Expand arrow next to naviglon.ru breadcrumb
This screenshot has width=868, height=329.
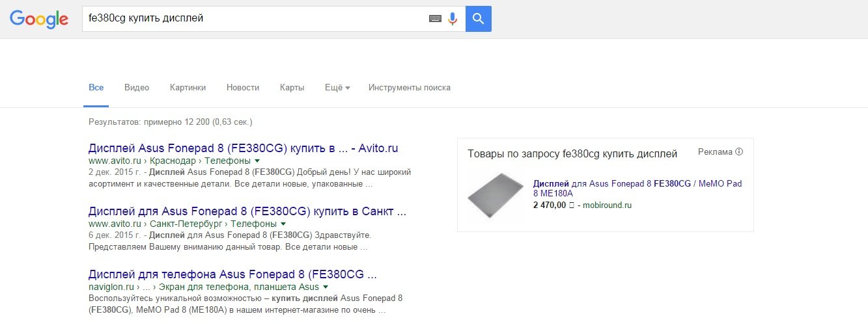[x=325, y=287]
